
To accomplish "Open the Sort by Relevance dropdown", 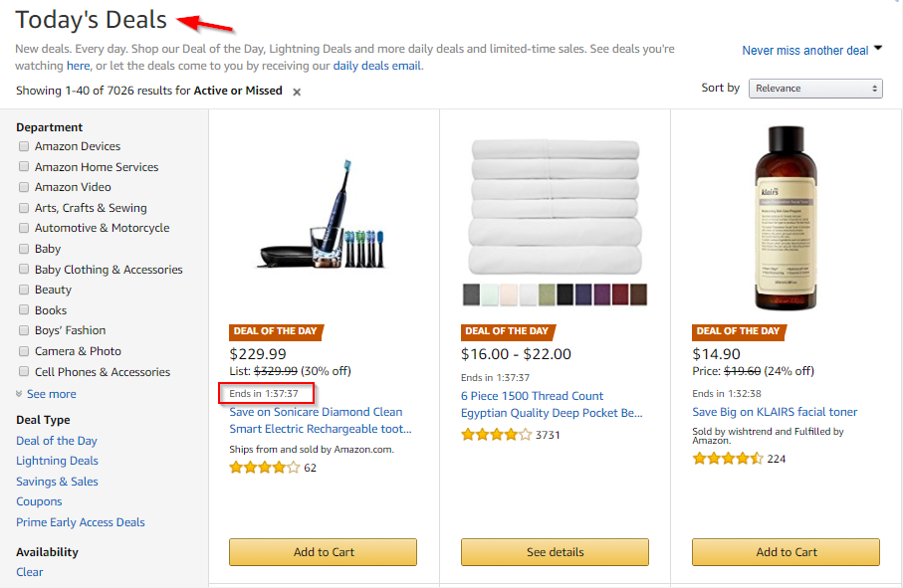I will coord(815,89).
